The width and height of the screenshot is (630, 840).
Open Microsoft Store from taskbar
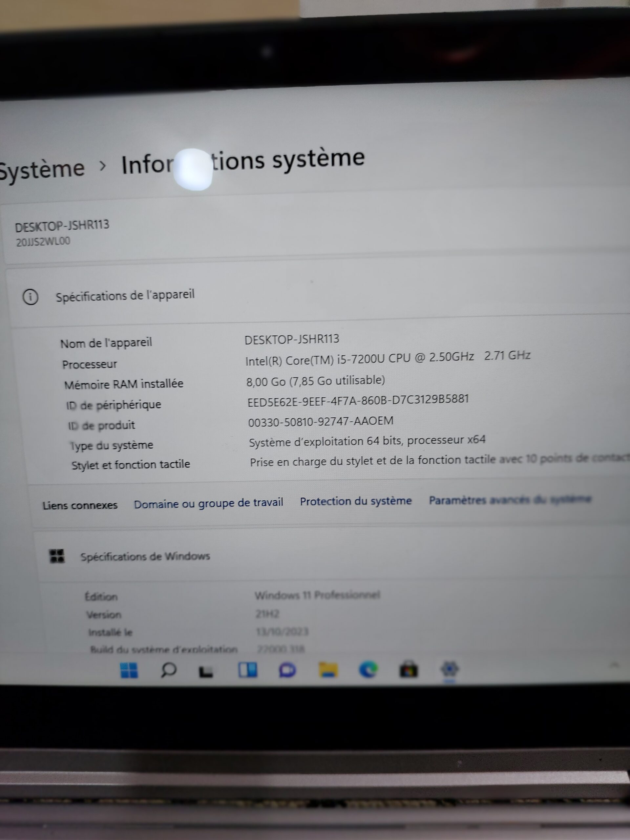(409, 670)
